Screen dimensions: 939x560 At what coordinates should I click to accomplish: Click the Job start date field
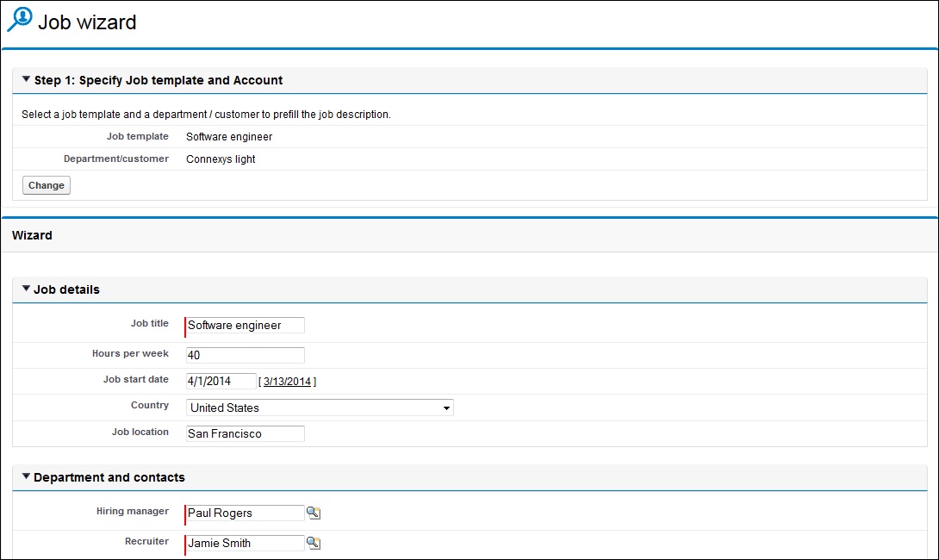pyautogui.click(x=221, y=381)
